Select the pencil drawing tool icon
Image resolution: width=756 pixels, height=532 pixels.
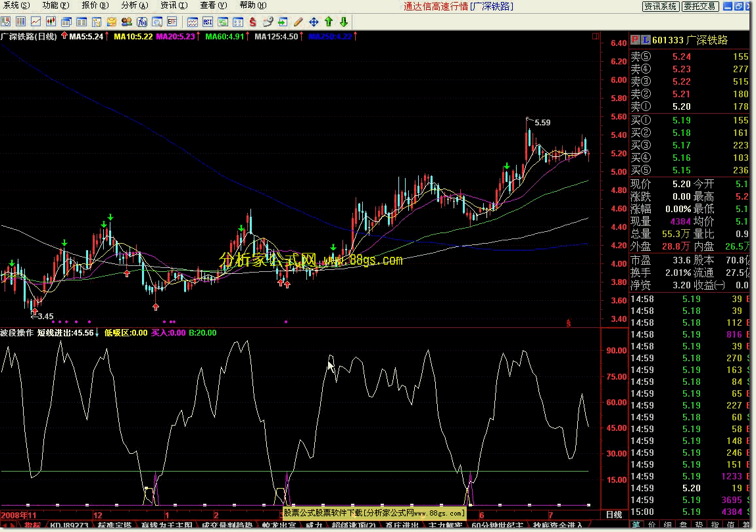pyautogui.click(x=298, y=22)
